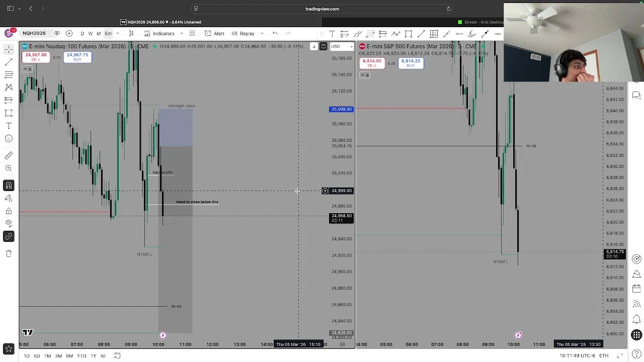Open the go to date calendar icon
Screen dimensions: 644x362
[117, 356]
